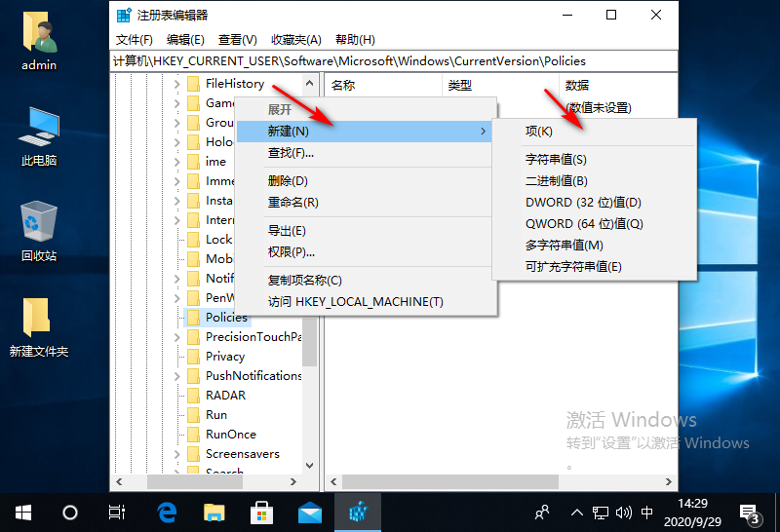
Task: Click Registry Editor taskbar icon
Action: [358, 513]
